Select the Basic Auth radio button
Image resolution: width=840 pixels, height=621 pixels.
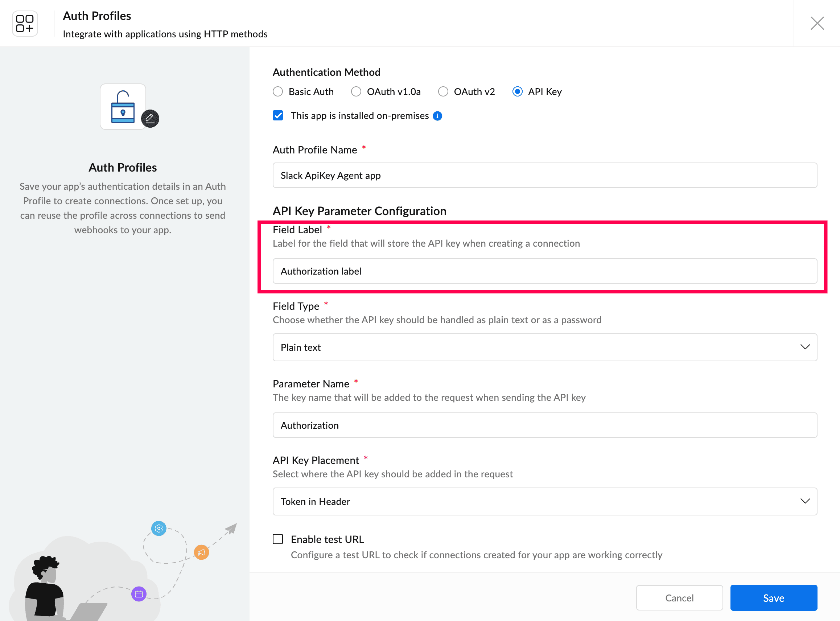(278, 92)
